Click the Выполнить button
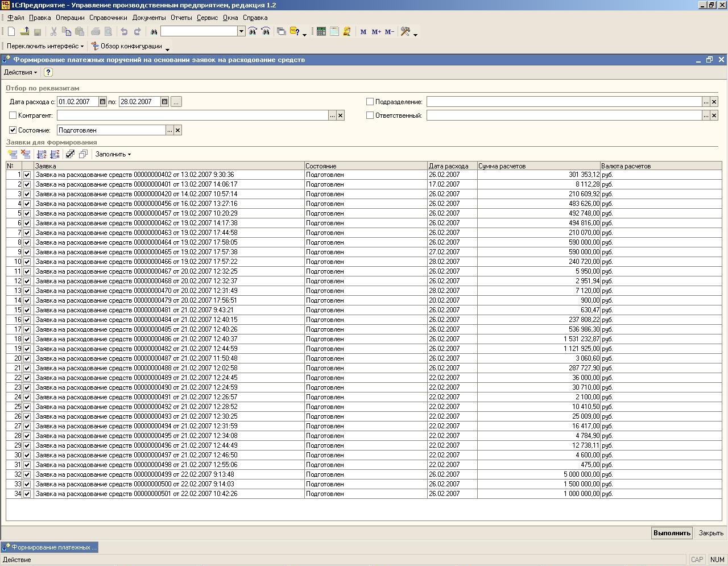The width and height of the screenshot is (728, 566). point(672,533)
